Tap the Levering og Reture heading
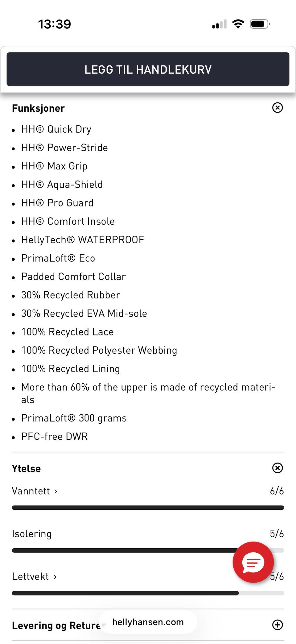The height and width of the screenshot is (644, 296). pos(56,625)
